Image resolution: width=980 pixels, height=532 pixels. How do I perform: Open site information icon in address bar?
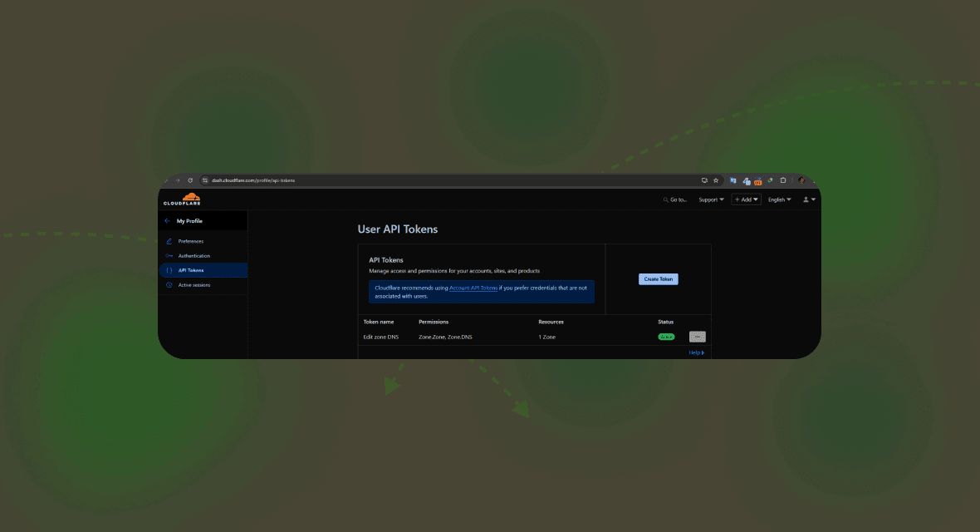tap(204, 180)
